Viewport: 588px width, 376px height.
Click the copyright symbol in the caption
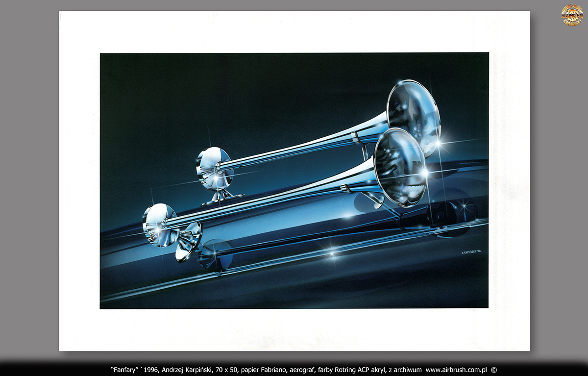tap(494, 370)
